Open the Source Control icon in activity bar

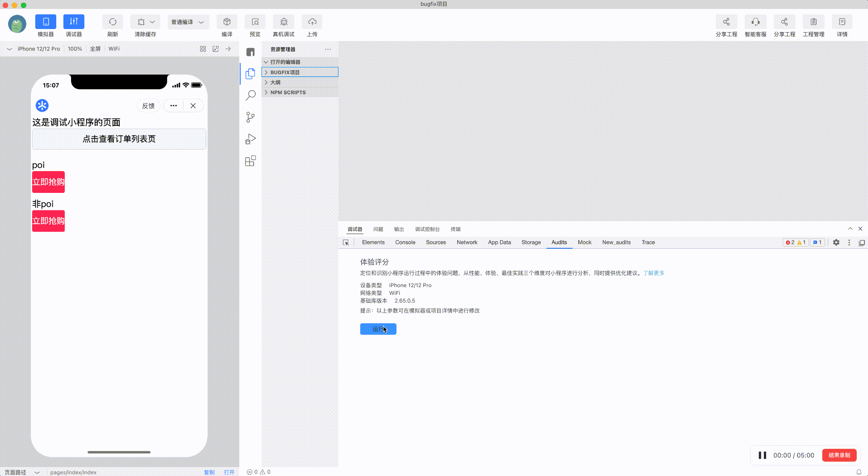click(x=250, y=117)
